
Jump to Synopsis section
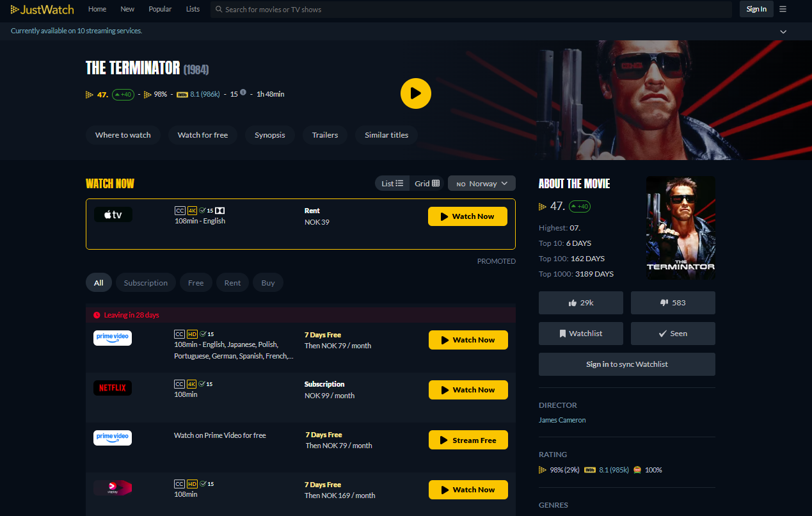coord(270,135)
